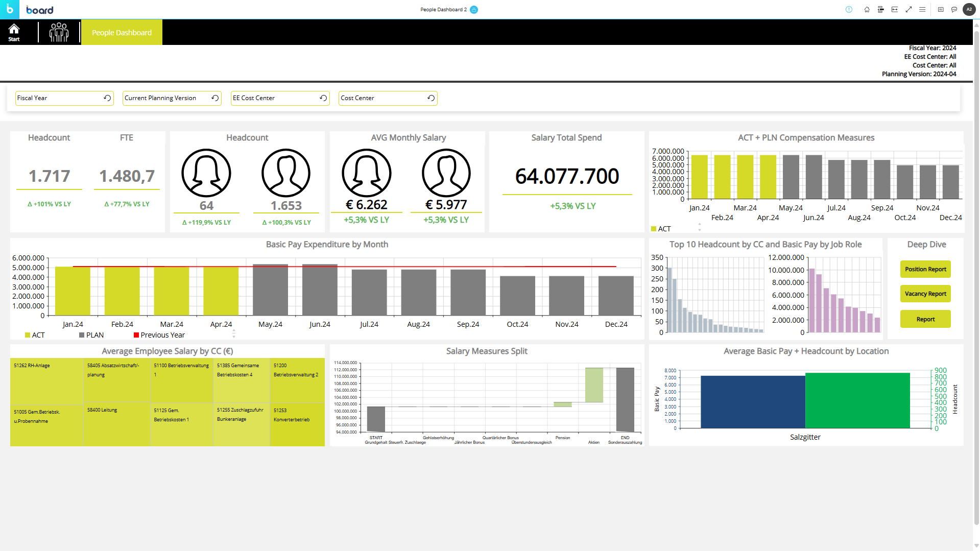The width and height of the screenshot is (980, 551).
Task: Open the hamburger menu icon
Action: pyautogui.click(x=922, y=10)
